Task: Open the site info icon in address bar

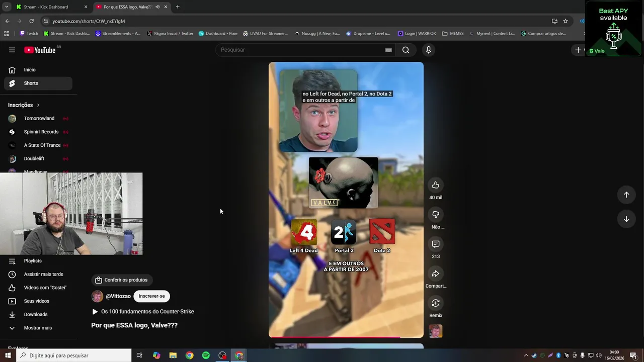Action: tap(46, 21)
